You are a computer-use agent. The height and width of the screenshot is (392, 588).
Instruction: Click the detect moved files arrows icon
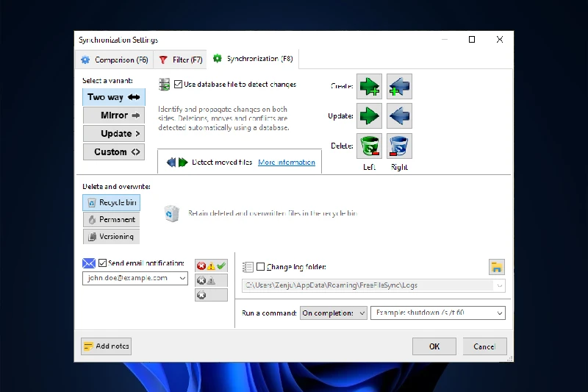[177, 163]
